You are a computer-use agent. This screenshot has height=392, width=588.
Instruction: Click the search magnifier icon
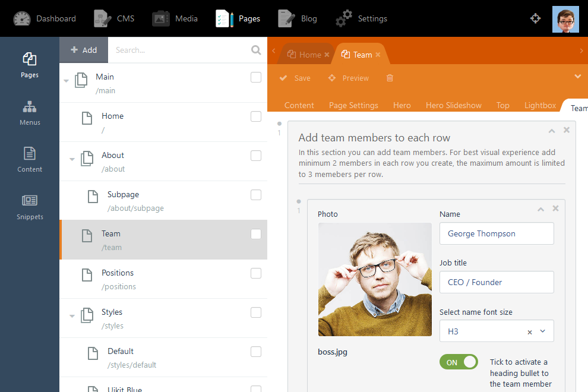(256, 50)
